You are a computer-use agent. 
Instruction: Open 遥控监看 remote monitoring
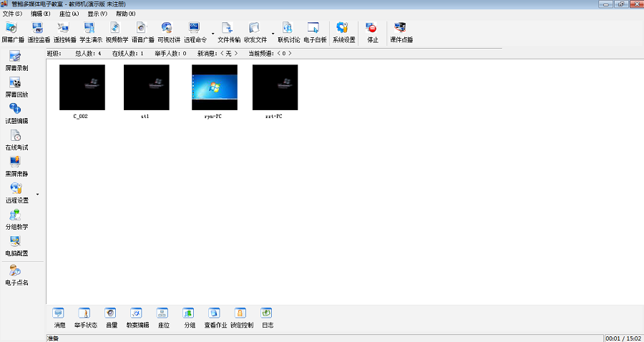click(39, 33)
